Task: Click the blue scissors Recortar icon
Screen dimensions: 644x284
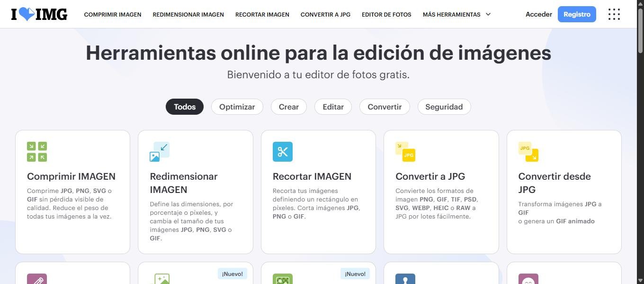Action: tap(283, 152)
